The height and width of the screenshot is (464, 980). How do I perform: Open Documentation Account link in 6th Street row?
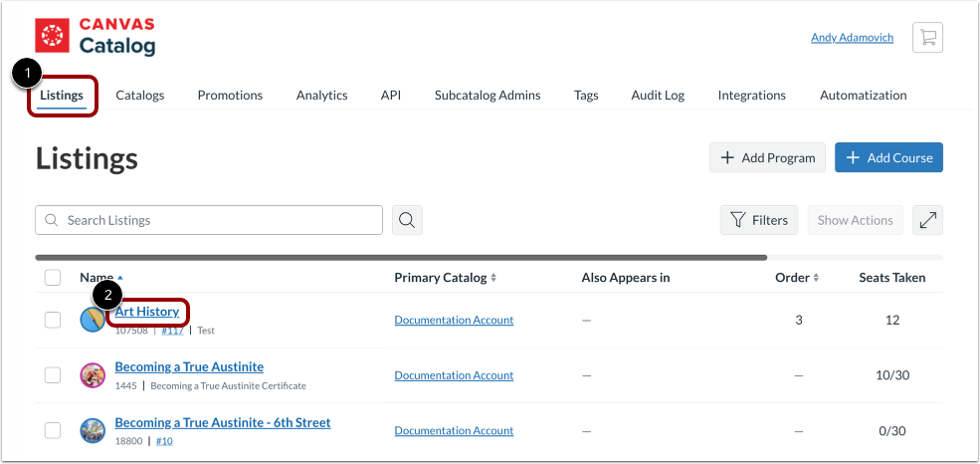tap(454, 431)
